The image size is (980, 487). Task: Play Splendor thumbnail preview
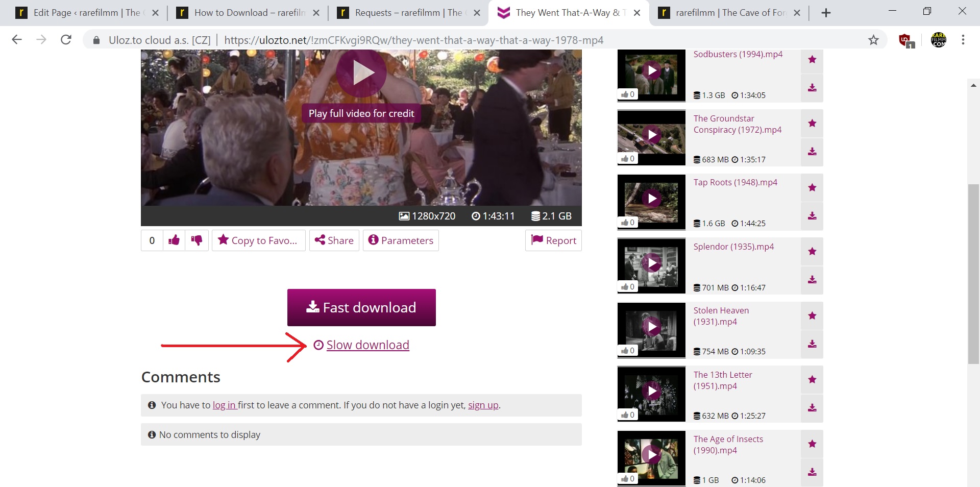pyautogui.click(x=651, y=263)
